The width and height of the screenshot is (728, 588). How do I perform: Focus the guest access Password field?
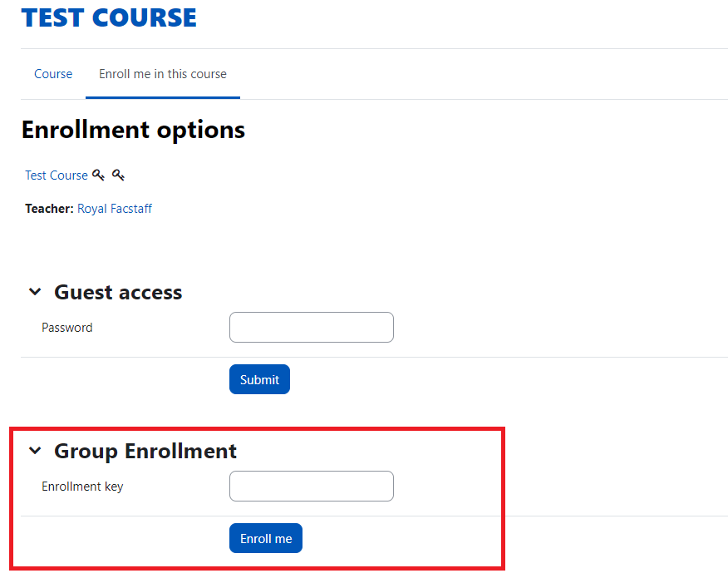tap(312, 327)
